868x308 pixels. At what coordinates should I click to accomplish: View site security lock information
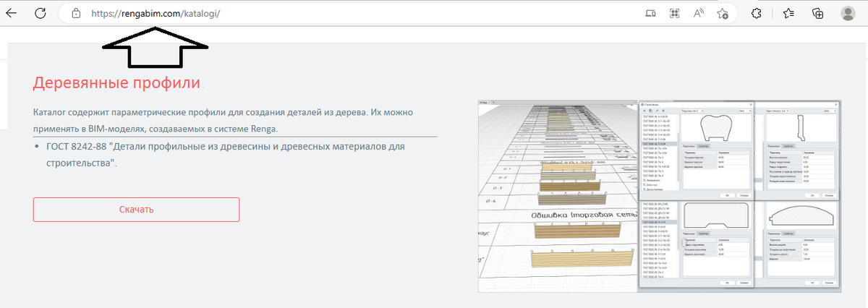coord(76,13)
